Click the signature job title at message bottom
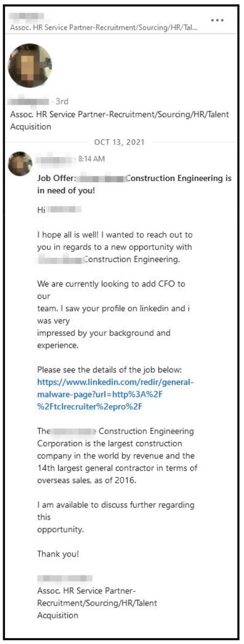The width and height of the screenshot is (244, 644). pyautogui.click(x=97, y=603)
